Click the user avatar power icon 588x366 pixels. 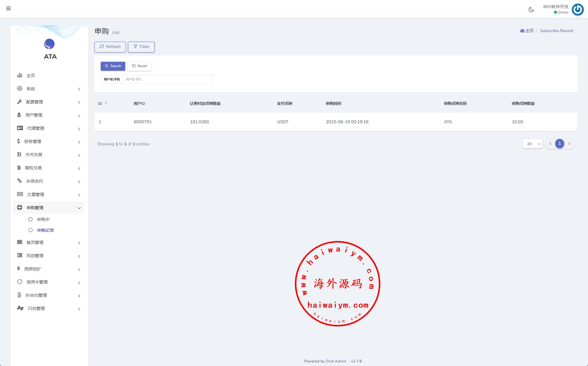pyautogui.click(x=578, y=10)
